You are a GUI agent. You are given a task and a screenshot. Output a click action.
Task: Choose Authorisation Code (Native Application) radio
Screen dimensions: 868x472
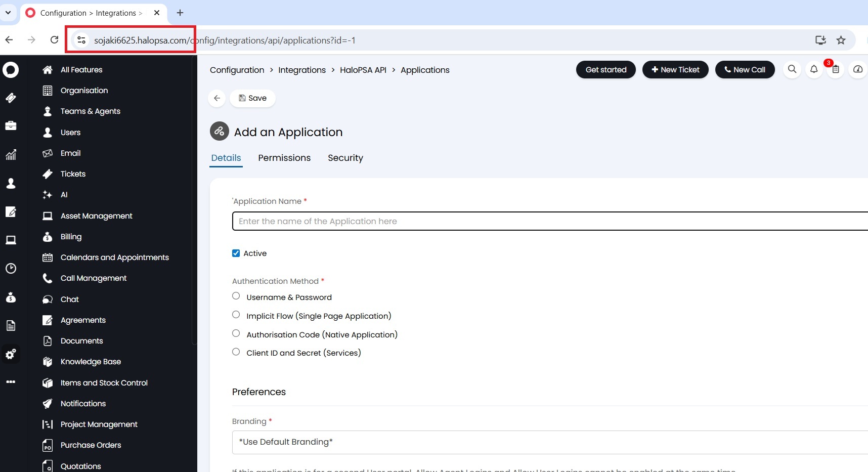pyautogui.click(x=236, y=333)
